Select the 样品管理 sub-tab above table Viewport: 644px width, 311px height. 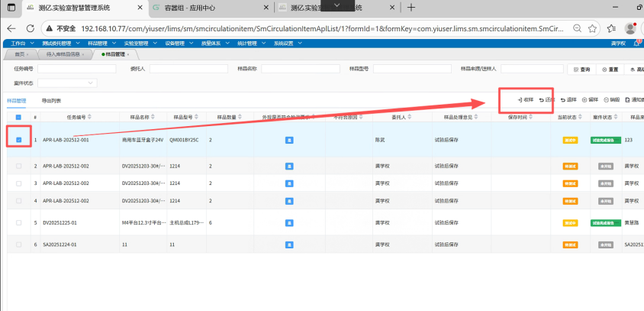17,100
